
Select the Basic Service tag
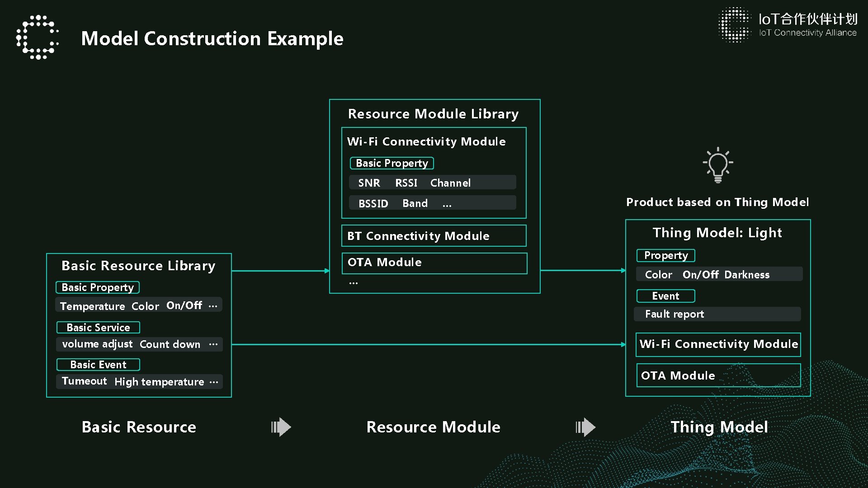(x=98, y=327)
